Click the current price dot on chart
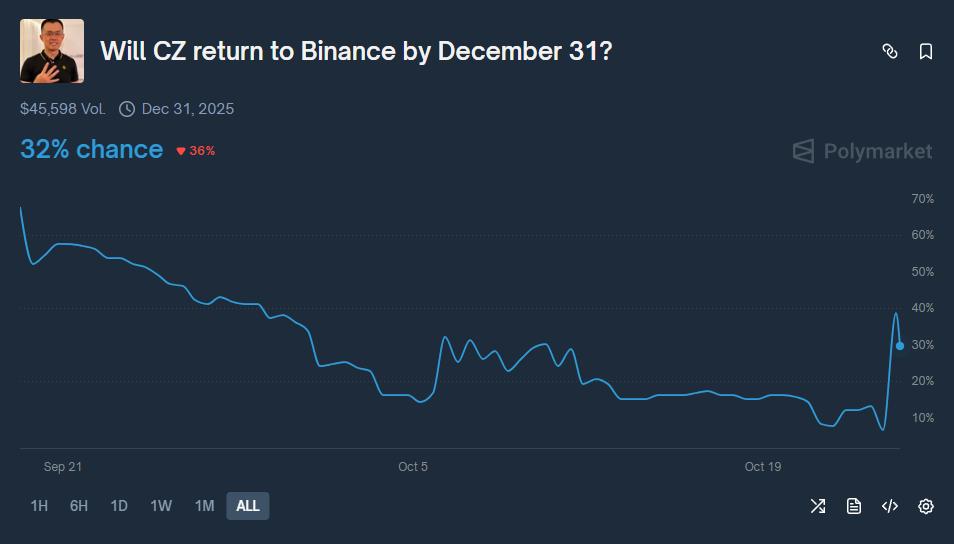The image size is (954, 544). pos(900,346)
